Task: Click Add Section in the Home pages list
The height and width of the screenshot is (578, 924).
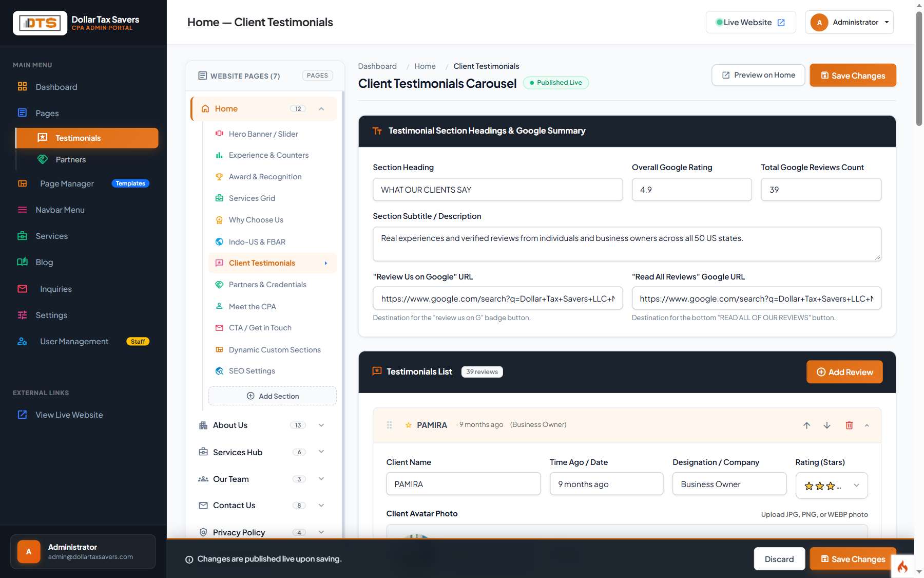Action: pos(273,396)
